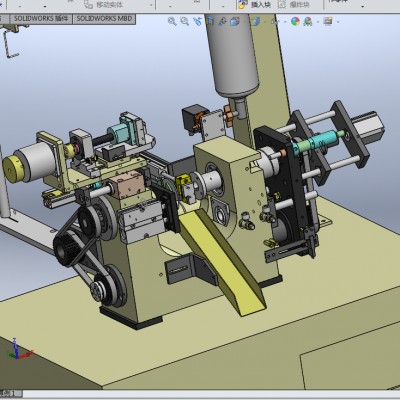
Task: Click the XYZ coordinate triad
Action: (18, 349)
